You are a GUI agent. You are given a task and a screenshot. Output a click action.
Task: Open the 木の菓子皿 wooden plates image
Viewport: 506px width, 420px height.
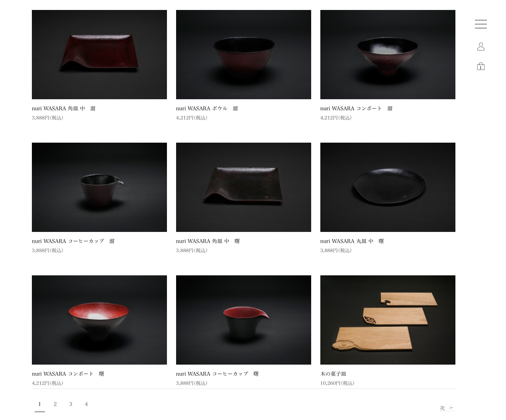click(x=388, y=320)
